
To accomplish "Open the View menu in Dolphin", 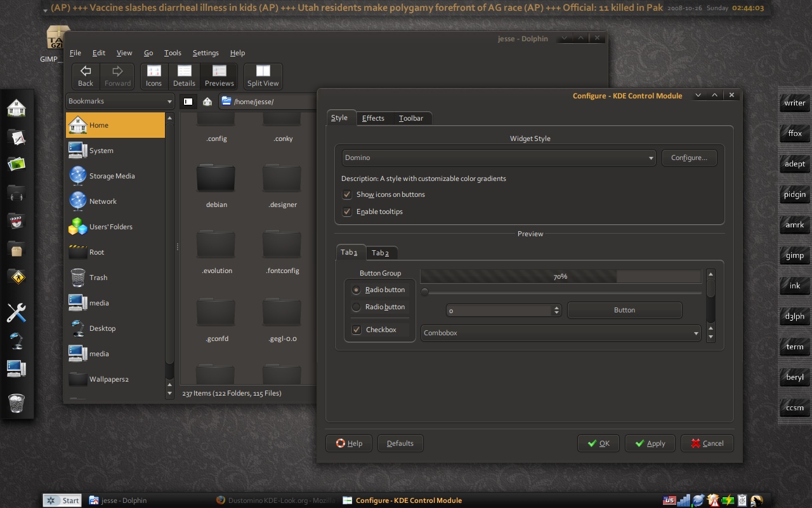I will pyautogui.click(x=124, y=53).
